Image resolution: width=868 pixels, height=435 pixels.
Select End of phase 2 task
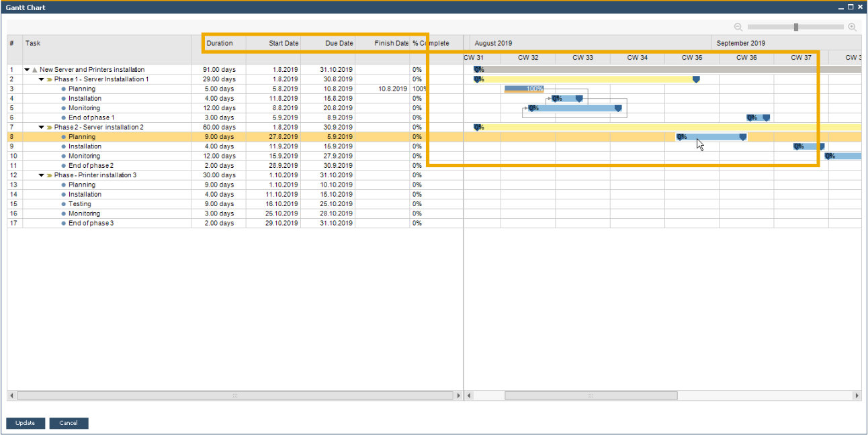point(91,166)
